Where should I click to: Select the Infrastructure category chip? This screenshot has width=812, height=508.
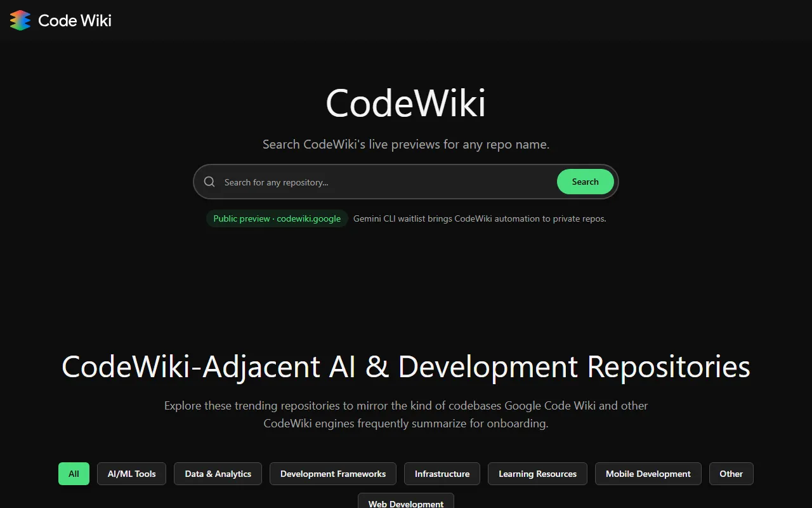point(442,474)
